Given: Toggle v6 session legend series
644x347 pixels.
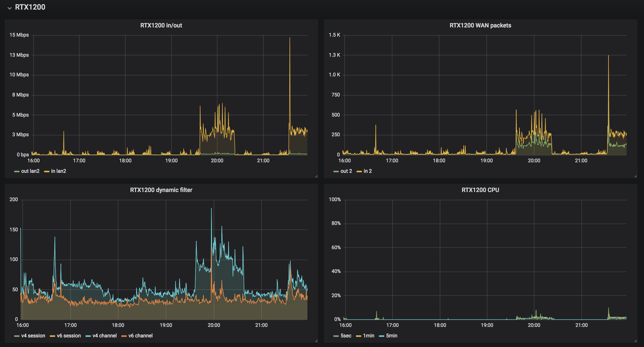Looking at the screenshot, I should 69,336.
